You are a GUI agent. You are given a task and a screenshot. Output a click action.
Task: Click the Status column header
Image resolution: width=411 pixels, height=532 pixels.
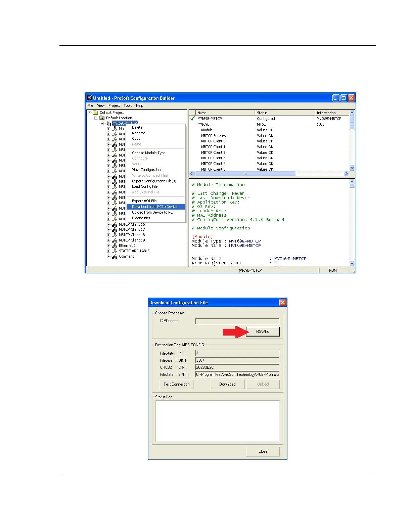tap(285, 113)
